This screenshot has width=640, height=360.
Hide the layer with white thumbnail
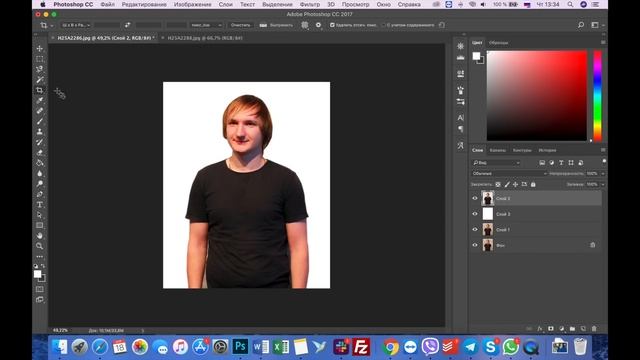475,214
